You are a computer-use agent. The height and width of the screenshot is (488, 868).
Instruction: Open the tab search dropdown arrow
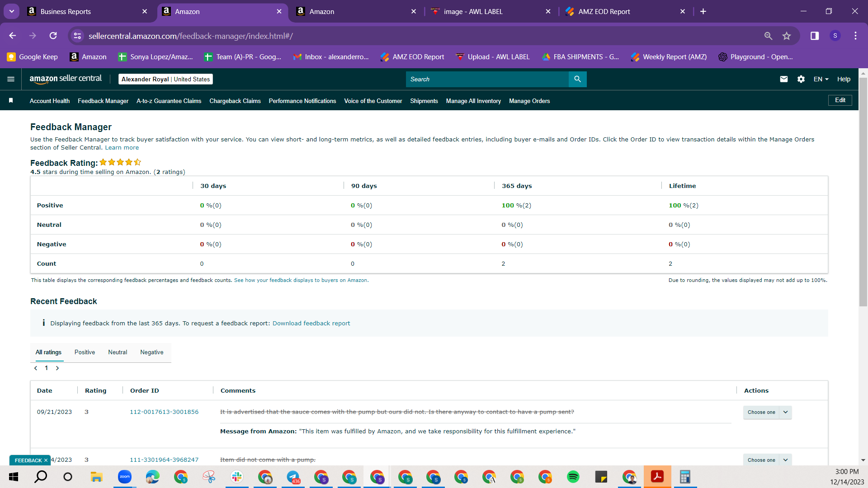click(x=12, y=11)
